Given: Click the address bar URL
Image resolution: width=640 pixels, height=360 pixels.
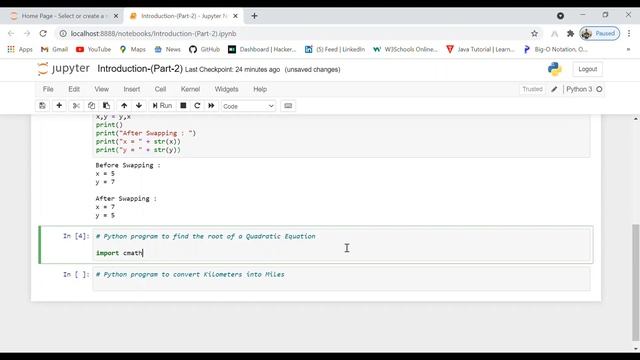Looking at the screenshot, I should click(x=153, y=33).
